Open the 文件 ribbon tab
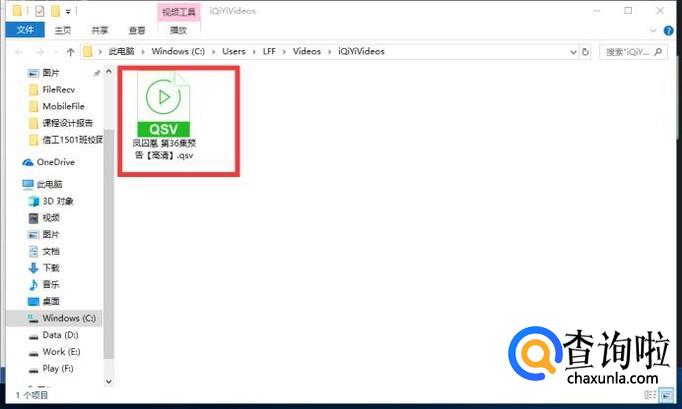Viewport: 682px width, 409px height. 25,30
